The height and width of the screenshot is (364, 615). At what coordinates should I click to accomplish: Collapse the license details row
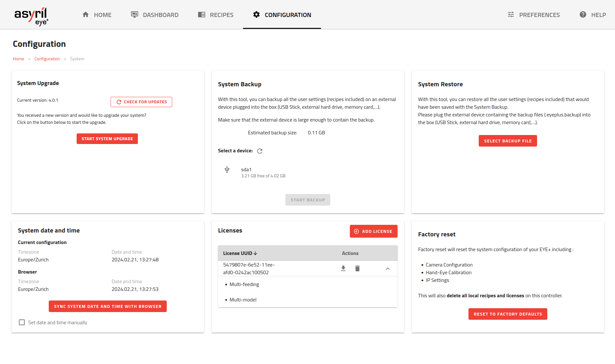coord(387,269)
